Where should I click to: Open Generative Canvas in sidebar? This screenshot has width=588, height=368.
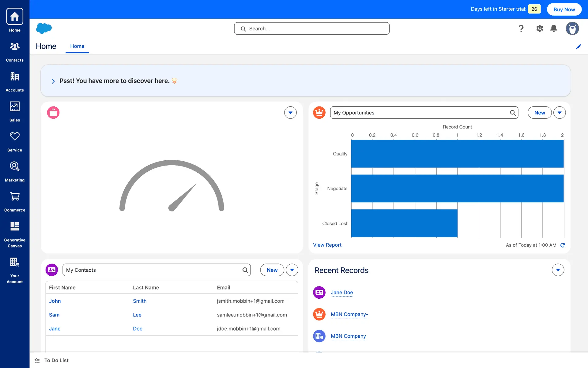(x=15, y=234)
